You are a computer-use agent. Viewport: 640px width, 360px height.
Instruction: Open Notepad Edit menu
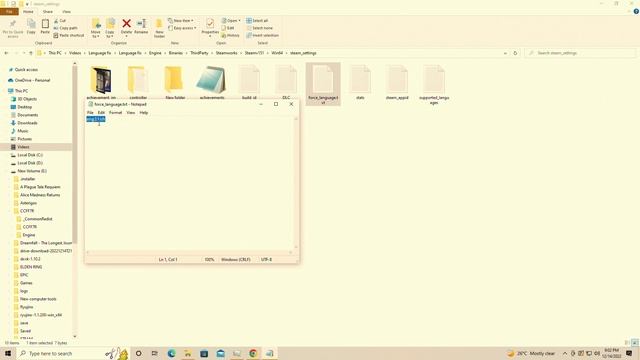pos(101,113)
